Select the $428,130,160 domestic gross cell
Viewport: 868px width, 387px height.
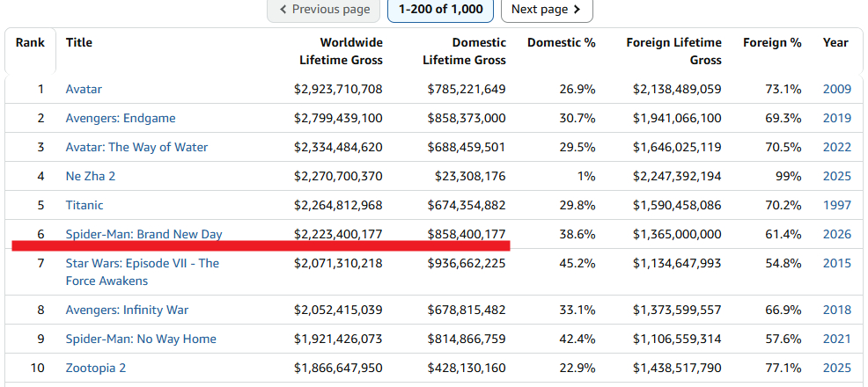pyautogui.click(x=467, y=368)
